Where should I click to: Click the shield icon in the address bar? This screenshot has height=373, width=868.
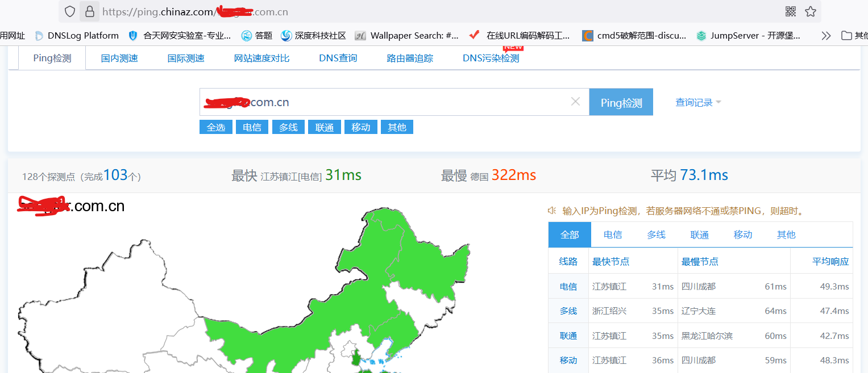coord(69,11)
